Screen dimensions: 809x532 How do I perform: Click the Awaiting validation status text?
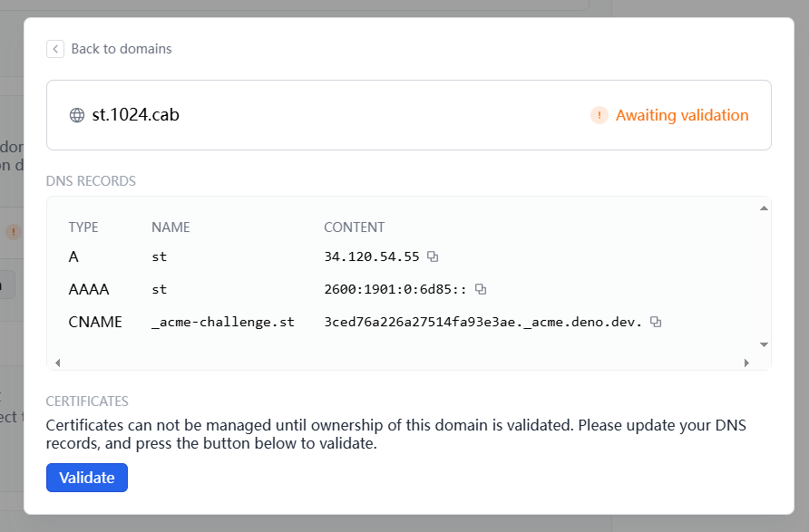pos(682,115)
